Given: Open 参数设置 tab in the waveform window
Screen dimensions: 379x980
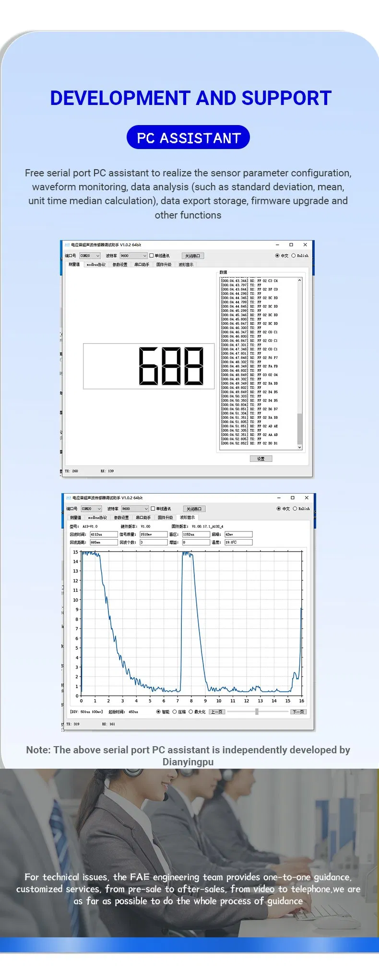Looking at the screenshot, I should coord(121,518).
